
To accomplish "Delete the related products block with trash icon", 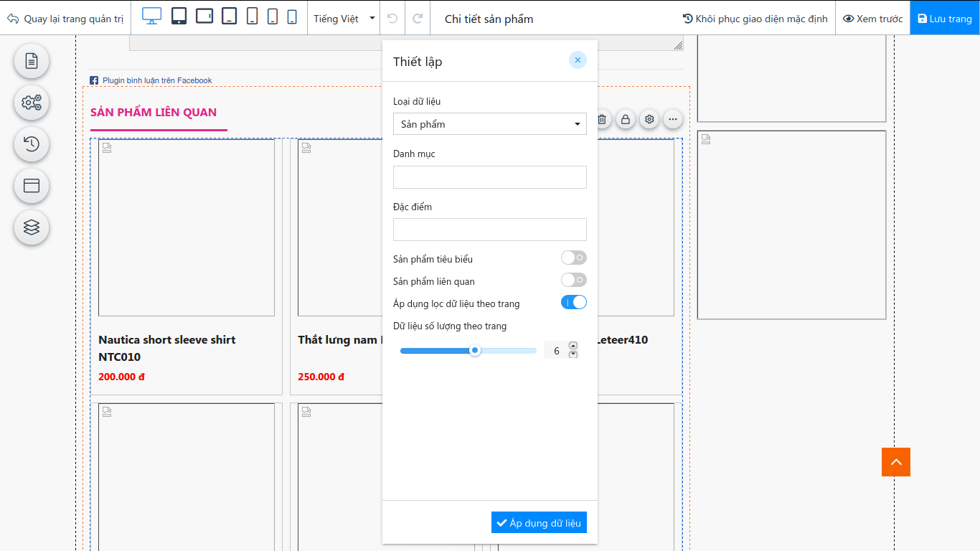I will tap(603, 119).
